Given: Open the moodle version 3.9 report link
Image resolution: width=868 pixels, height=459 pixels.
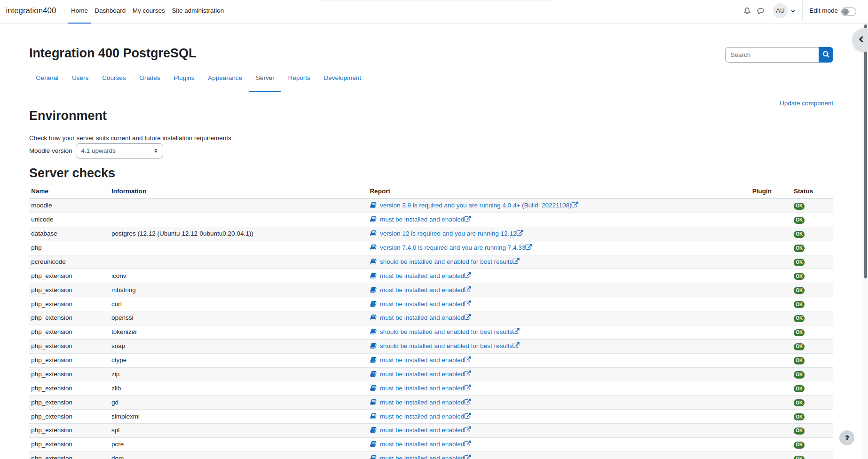Looking at the screenshot, I should [475, 206].
